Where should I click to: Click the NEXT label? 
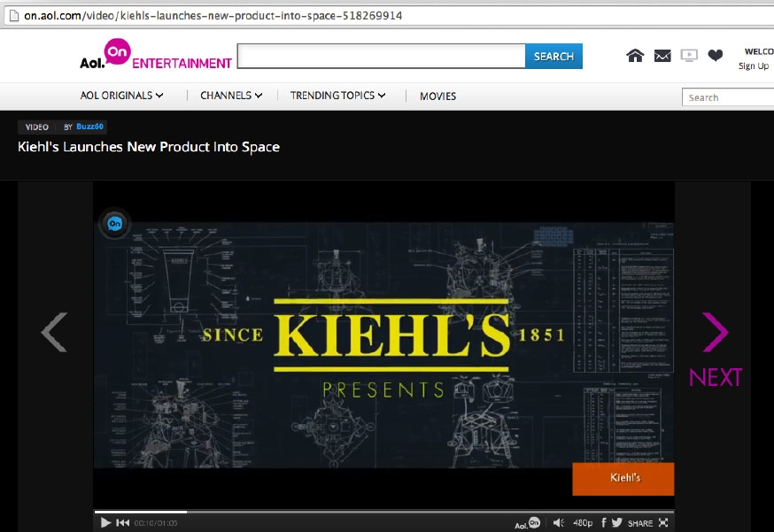click(716, 377)
